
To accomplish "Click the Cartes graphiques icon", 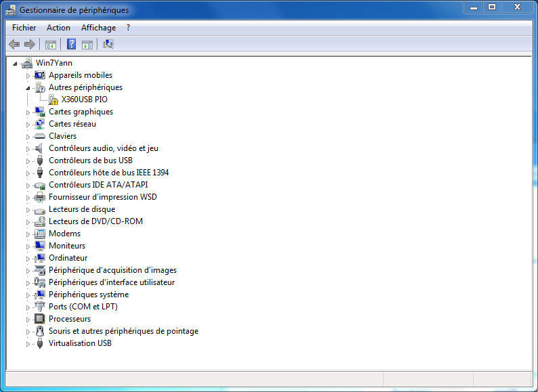I will point(40,112).
